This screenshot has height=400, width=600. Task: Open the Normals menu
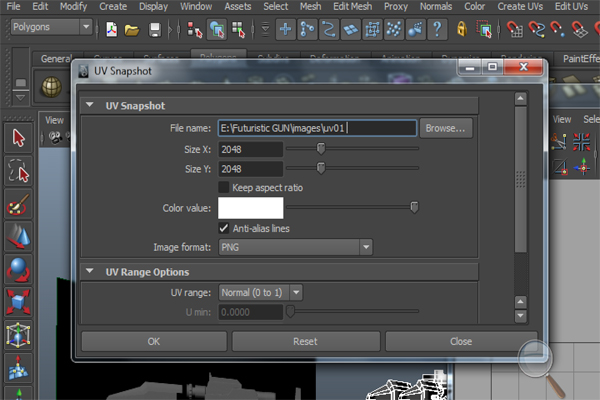click(x=436, y=7)
